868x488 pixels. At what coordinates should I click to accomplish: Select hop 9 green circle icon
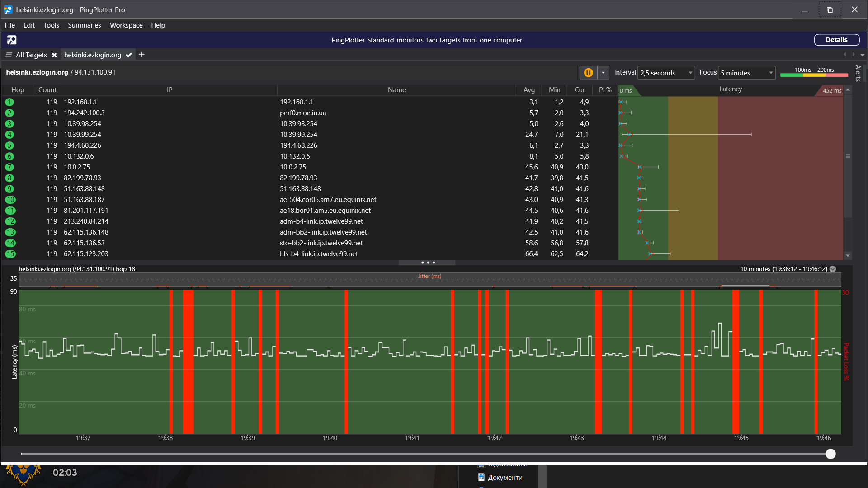[x=9, y=189]
